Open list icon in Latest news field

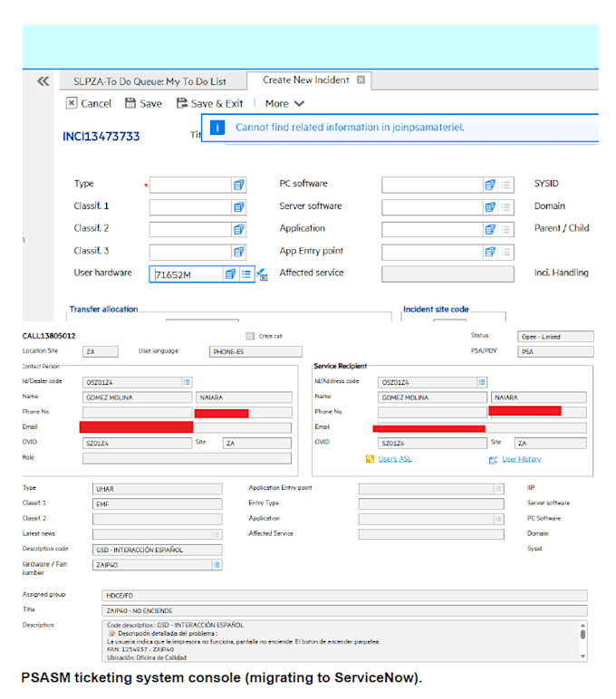217,534
